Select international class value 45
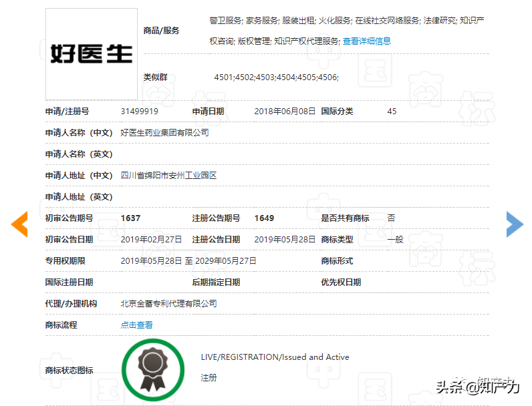This screenshot has height=406, width=532. 392,111
